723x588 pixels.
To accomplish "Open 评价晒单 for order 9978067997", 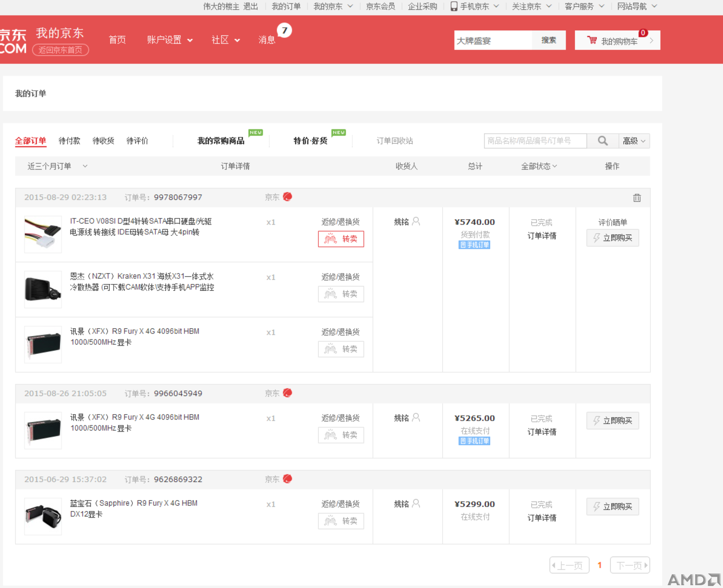I will click(613, 222).
